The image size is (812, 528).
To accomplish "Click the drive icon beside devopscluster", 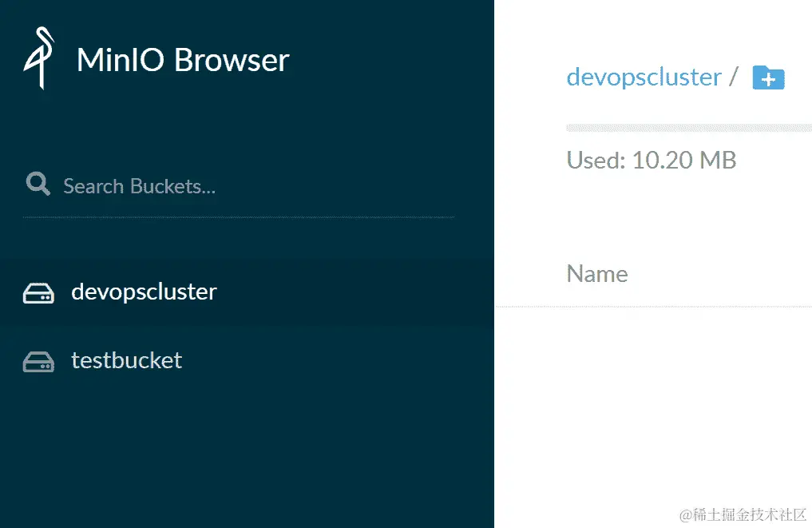I will [x=39, y=293].
